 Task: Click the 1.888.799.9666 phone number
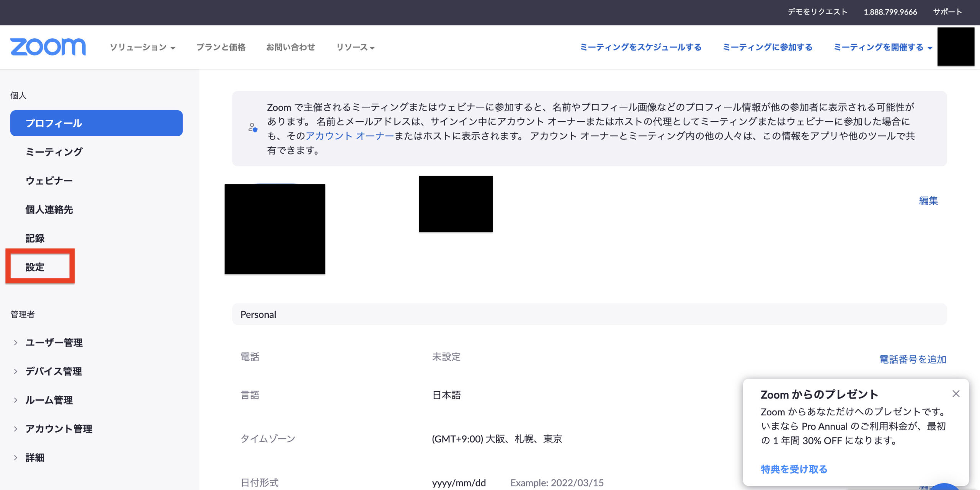click(x=890, y=12)
